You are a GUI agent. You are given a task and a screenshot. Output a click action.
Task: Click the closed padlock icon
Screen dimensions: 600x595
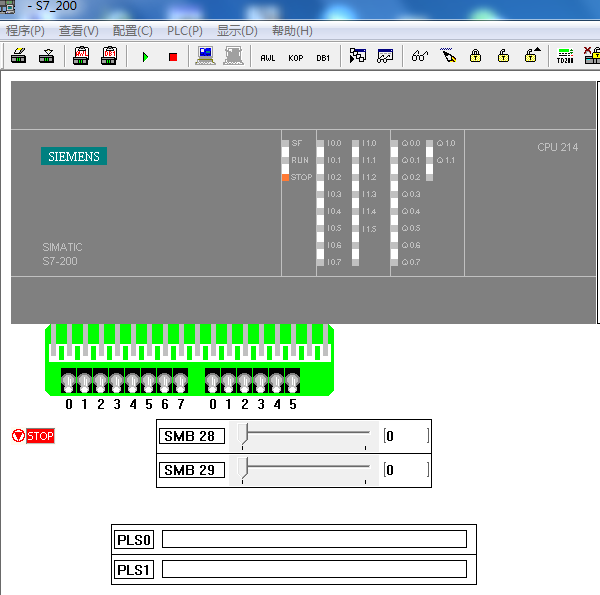(475, 56)
